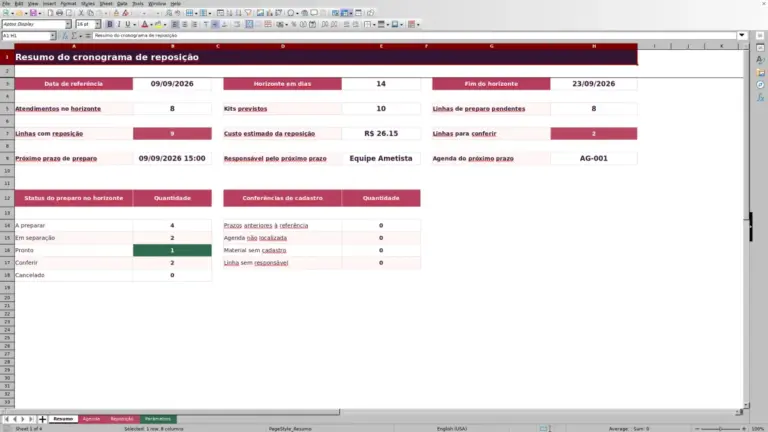The width and height of the screenshot is (768, 432).
Task: Click the Name Box cell reference field
Action: [25, 36]
